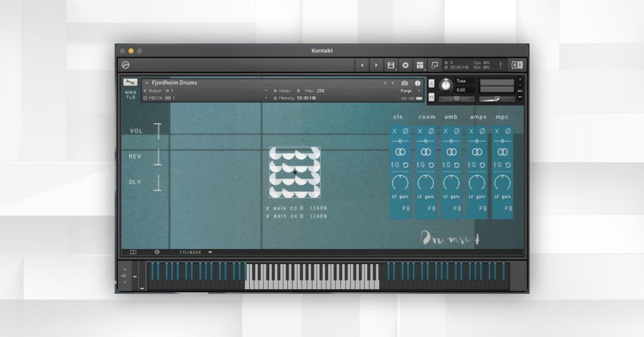Reset EQ on amb channel
The width and height of the screenshot is (644, 337).
tap(457, 165)
